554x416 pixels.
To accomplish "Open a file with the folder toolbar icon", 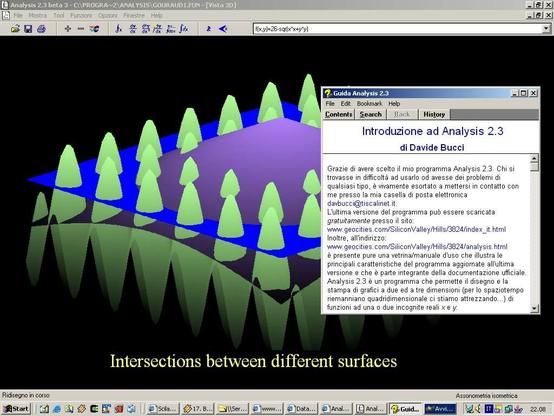I will coord(15,29).
